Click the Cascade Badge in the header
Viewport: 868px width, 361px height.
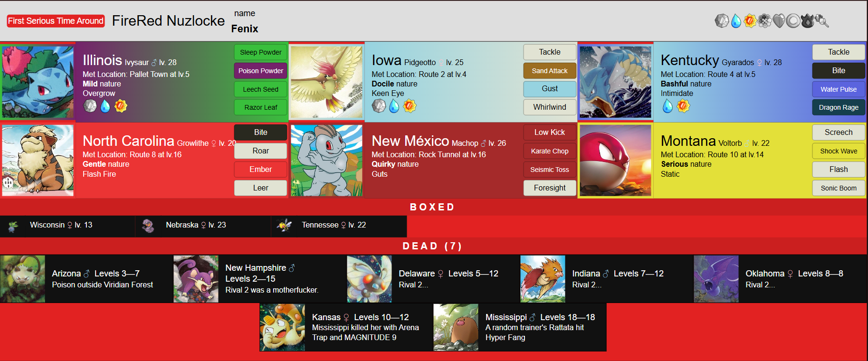pos(736,21)
